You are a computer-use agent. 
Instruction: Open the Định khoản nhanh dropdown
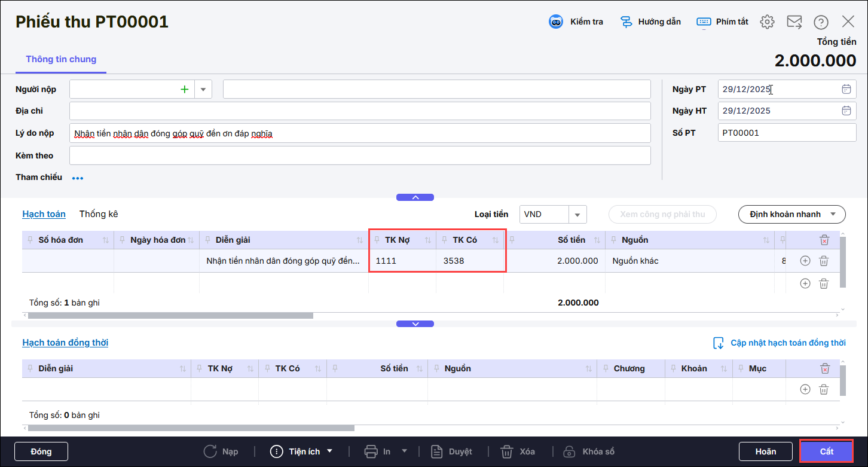coord(791,214)
